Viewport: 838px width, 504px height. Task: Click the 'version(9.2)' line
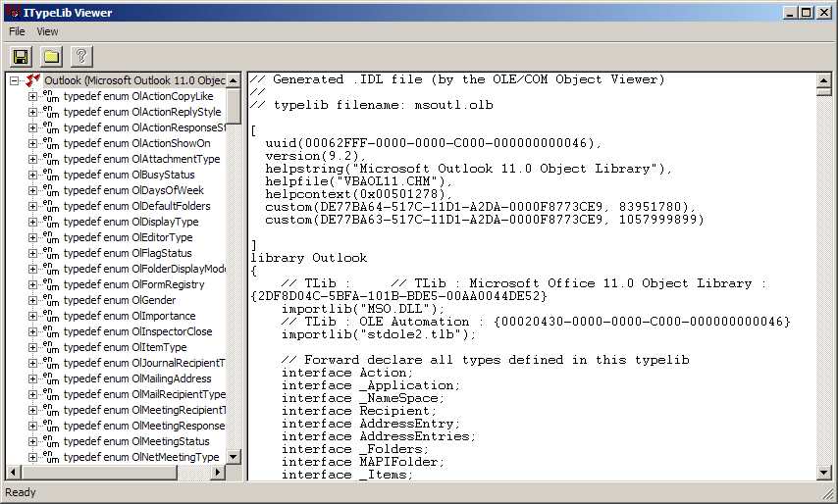click(x=316, y=156)
